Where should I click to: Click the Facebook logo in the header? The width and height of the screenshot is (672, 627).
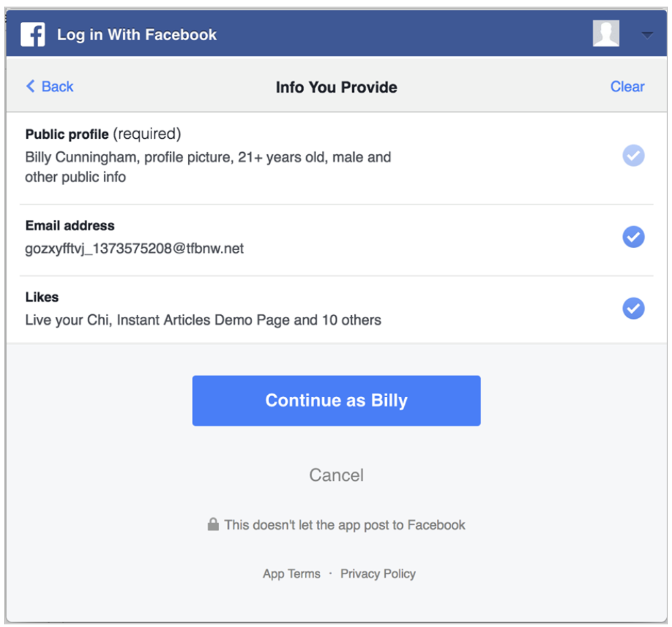pyautogui.click(x=32, y=34)
